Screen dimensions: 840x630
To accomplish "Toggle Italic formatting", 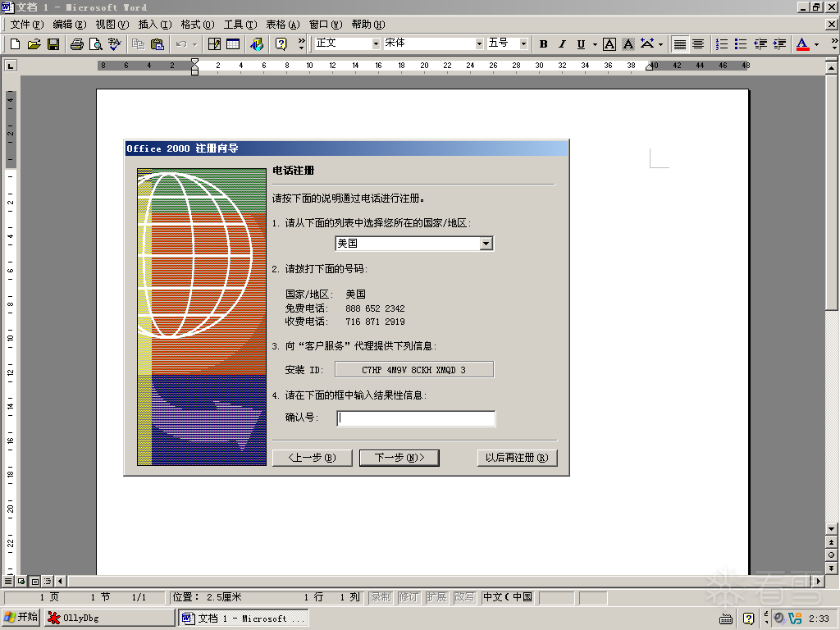I will (562, 44).
